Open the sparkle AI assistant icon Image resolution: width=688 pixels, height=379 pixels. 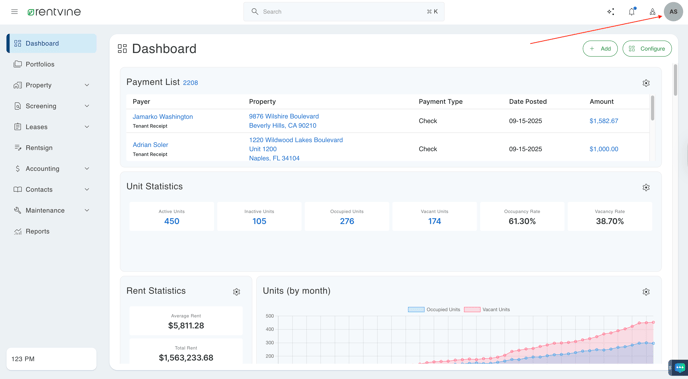[x=610, y=12]
